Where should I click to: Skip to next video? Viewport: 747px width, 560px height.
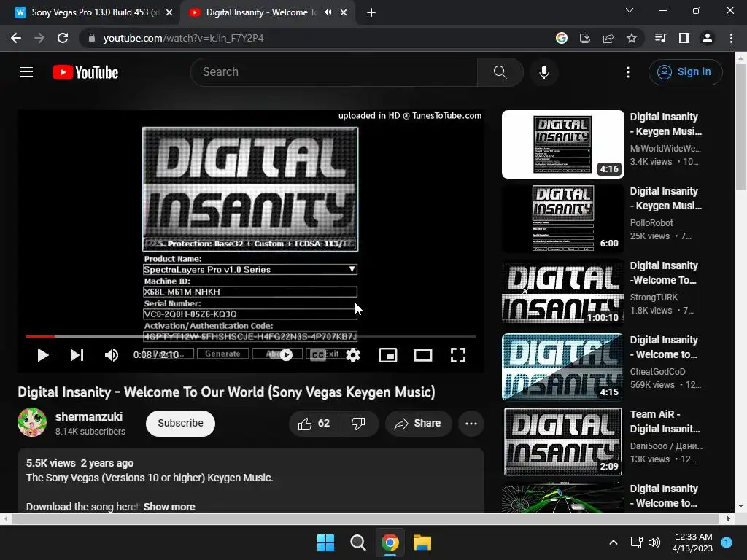77,355
